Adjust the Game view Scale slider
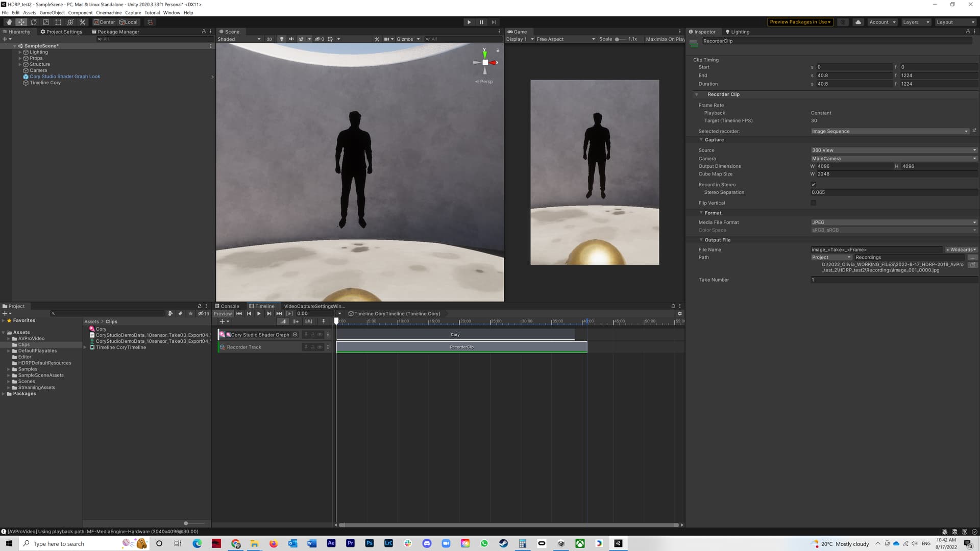The image size is (980, 551). (617, 39)
